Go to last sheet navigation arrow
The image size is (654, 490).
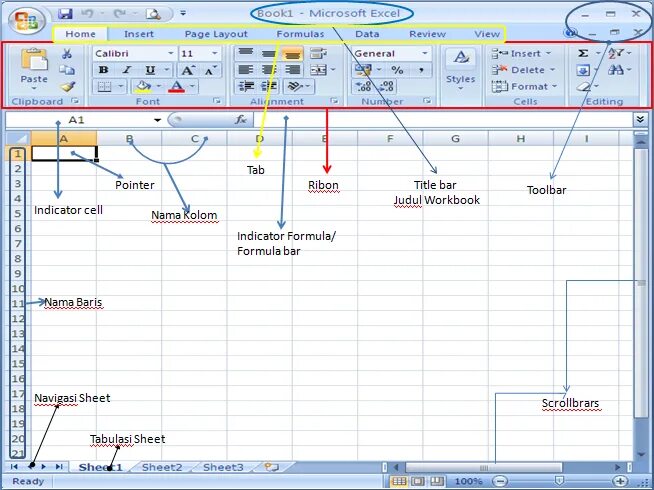(59, 467)
